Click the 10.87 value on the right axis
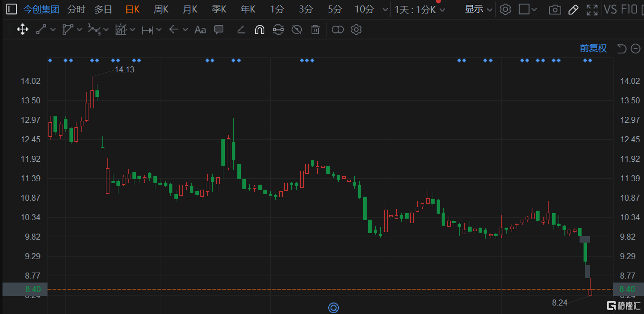Viewport: 644px width, 314px height. click(x=630, y=198)
